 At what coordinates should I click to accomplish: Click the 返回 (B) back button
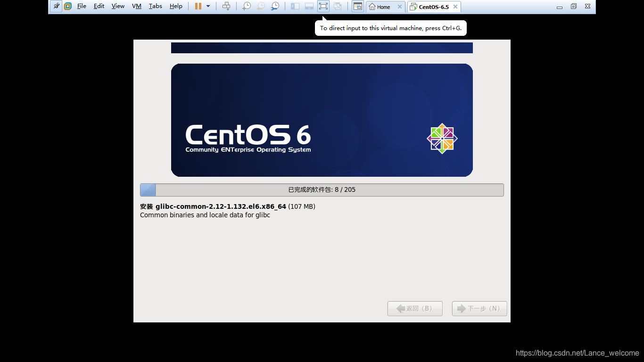pos(415,309)
